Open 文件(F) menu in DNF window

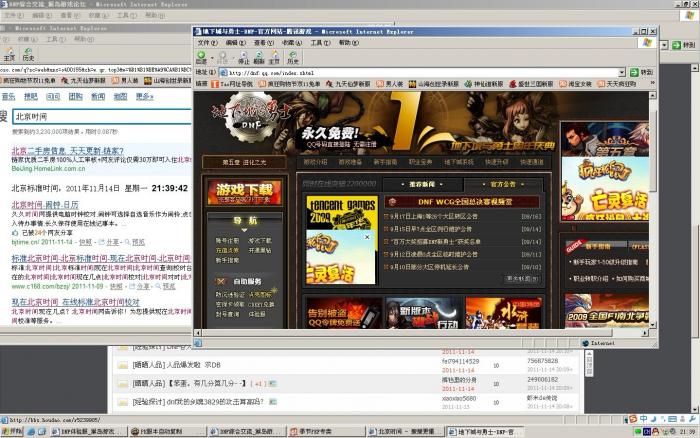(x=207, y=43)
